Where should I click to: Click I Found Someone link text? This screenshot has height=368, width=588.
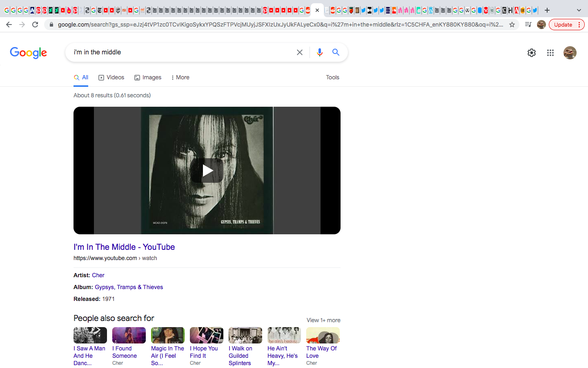click(x=125, y=352)
